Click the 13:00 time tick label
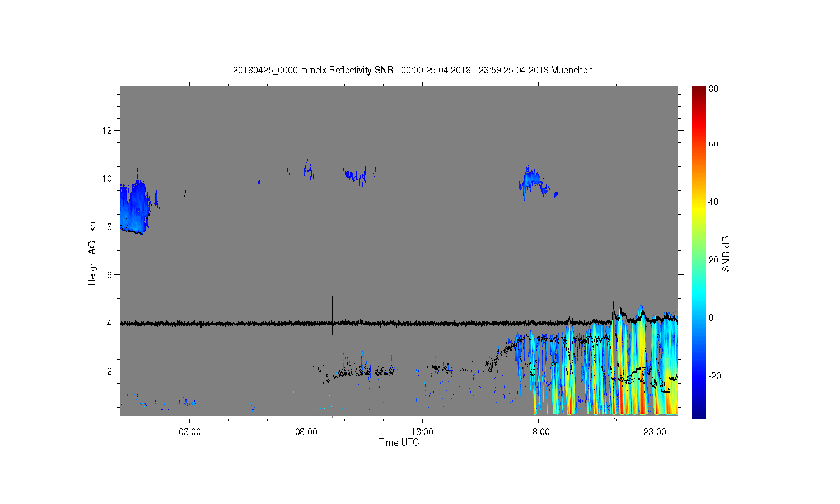Image resolution: width=840 pixels, height=504 pixels. point(422,432)
